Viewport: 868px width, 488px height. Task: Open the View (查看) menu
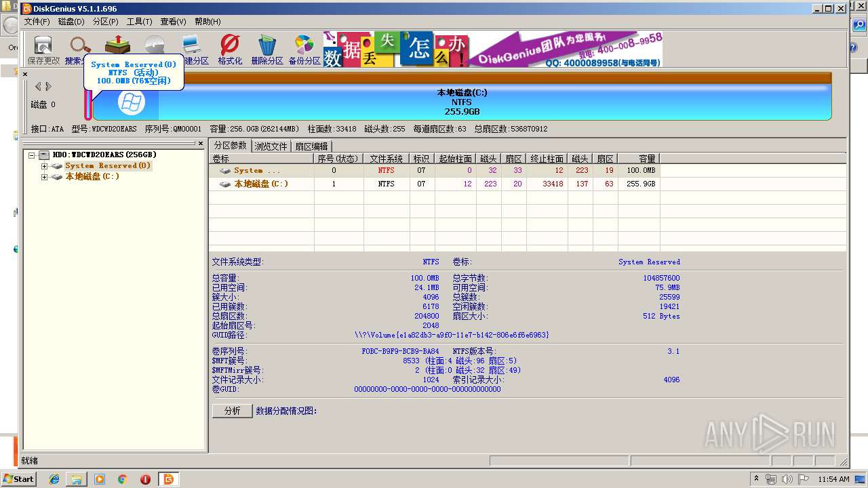point(173,22)
